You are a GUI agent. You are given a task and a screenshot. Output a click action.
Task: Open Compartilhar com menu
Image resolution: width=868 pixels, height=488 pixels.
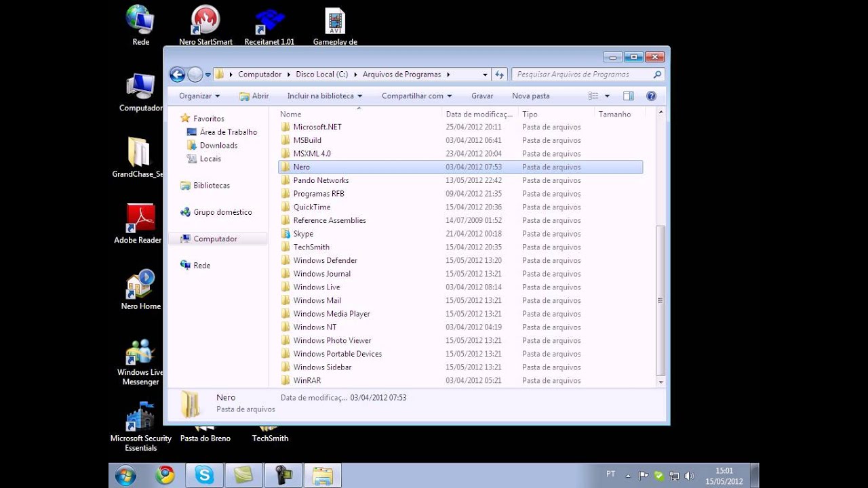(416, 96)
